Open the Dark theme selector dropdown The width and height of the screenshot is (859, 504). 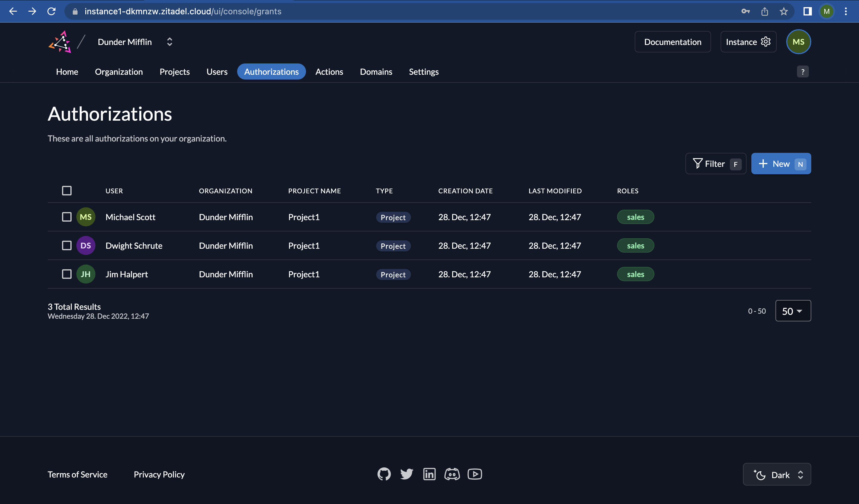(x=777, y=475)
